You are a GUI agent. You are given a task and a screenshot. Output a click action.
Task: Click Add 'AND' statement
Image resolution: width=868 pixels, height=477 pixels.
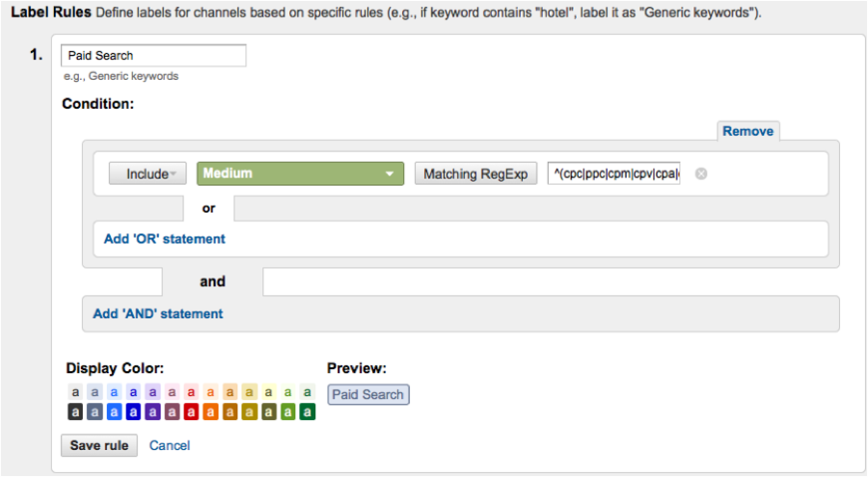tap(158, 313)
